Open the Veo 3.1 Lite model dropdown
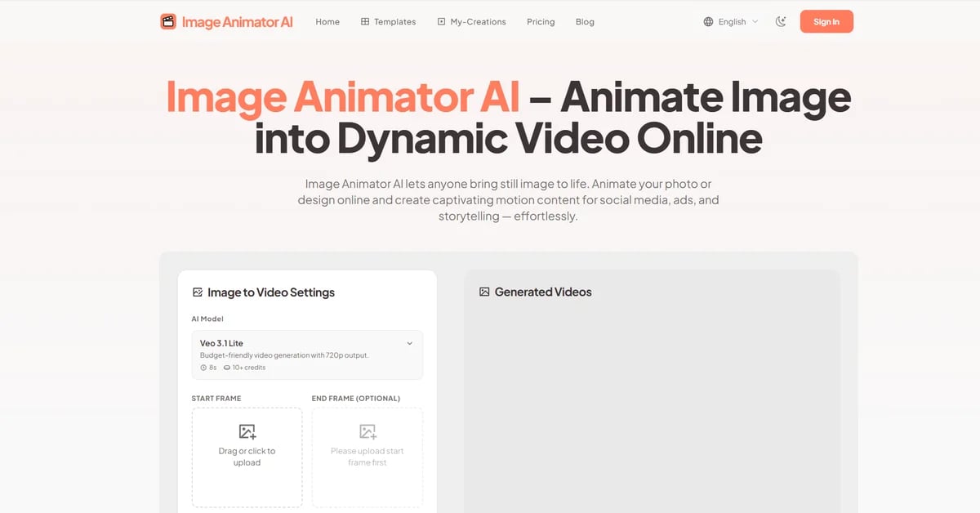The width and height of the screenshot is (980, 513). 307,355
